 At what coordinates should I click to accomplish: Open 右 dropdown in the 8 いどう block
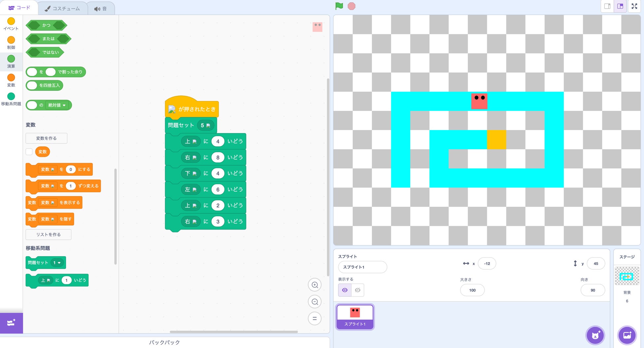pos(191,157)
